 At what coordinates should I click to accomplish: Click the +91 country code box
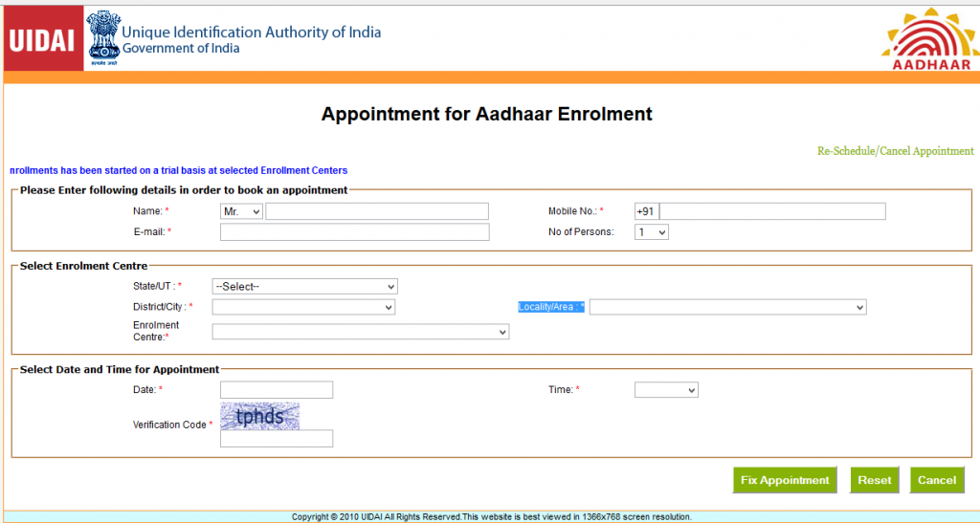click(646, 211)
